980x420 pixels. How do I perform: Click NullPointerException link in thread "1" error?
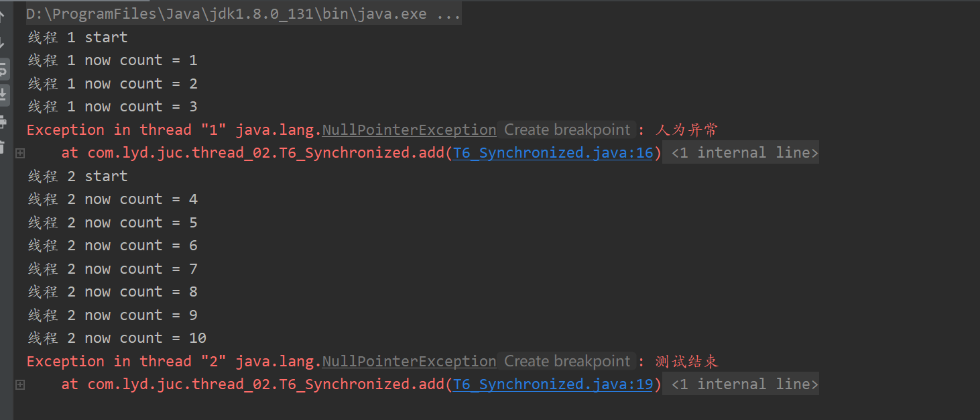[x=409, y=130]
